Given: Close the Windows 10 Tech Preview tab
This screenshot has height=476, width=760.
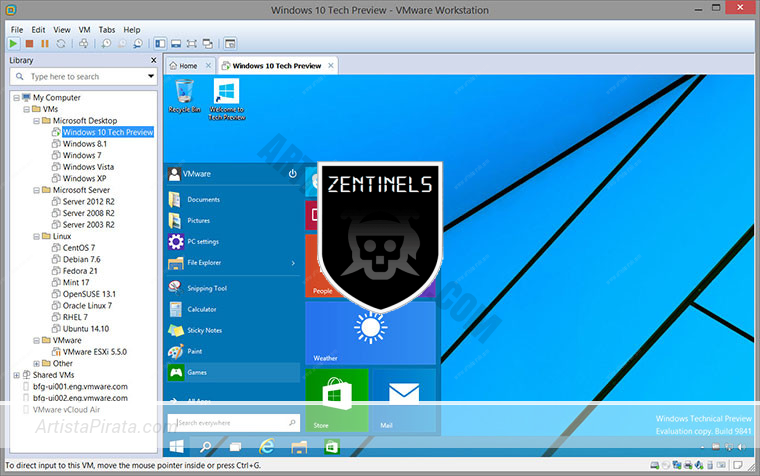Looking at the screenshot, I should [331, 65].
